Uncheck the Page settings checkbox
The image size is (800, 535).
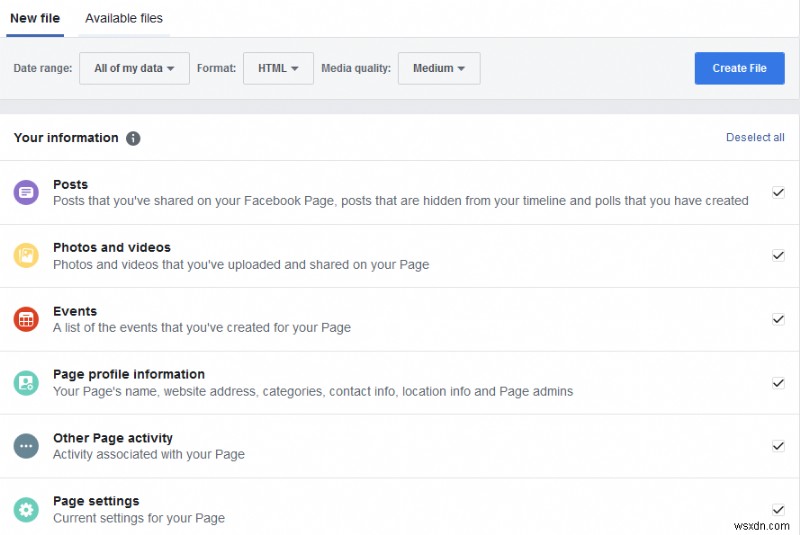778,509
